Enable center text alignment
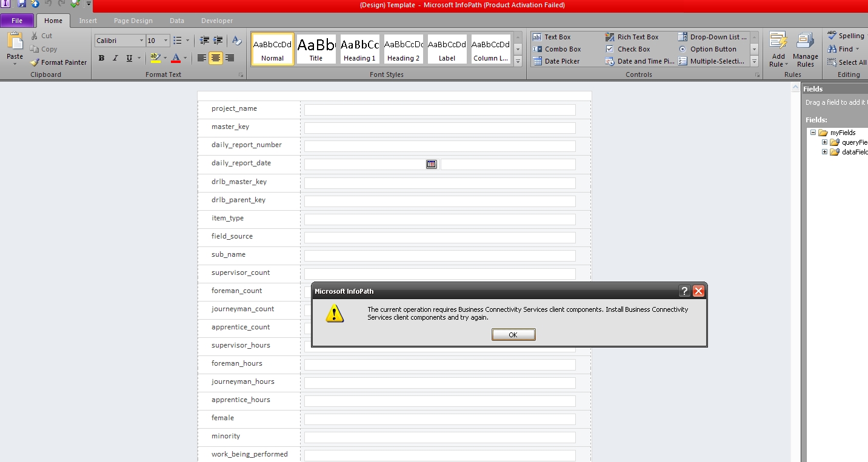Viewport: 868px width, 462px height. coord(215,58)
